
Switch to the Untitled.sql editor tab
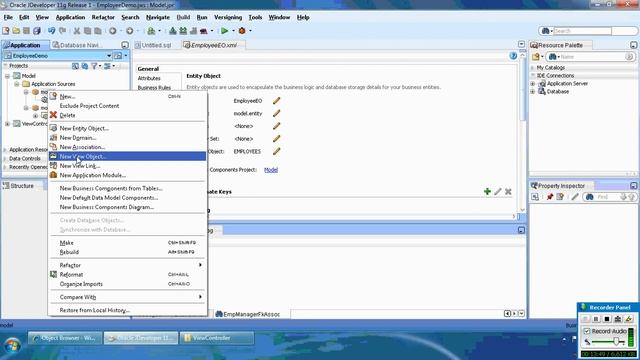(x=153, y=45)
